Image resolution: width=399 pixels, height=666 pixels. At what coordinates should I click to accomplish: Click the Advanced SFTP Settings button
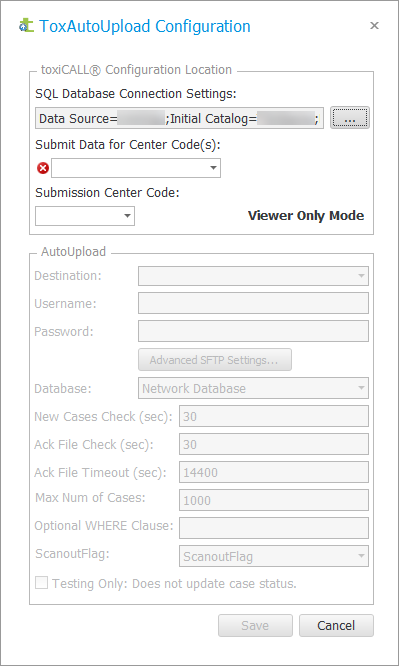[x=215, y=360]
